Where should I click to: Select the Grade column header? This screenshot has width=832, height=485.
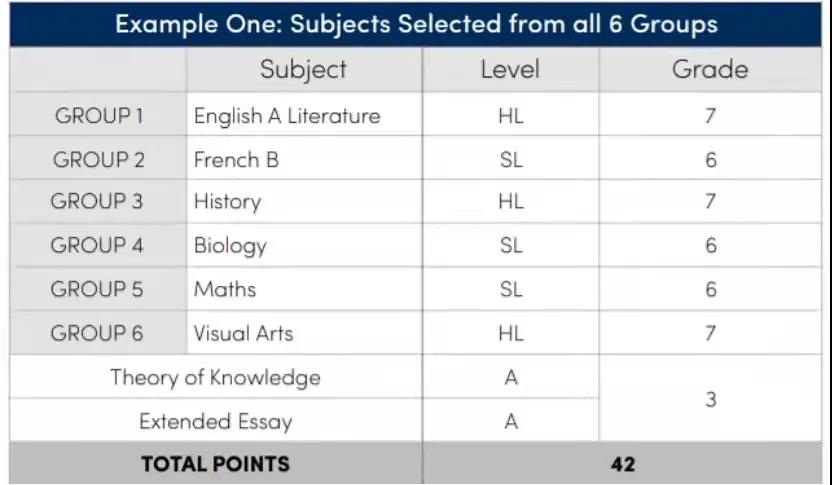pyautogui.click(x=710, y=70)
